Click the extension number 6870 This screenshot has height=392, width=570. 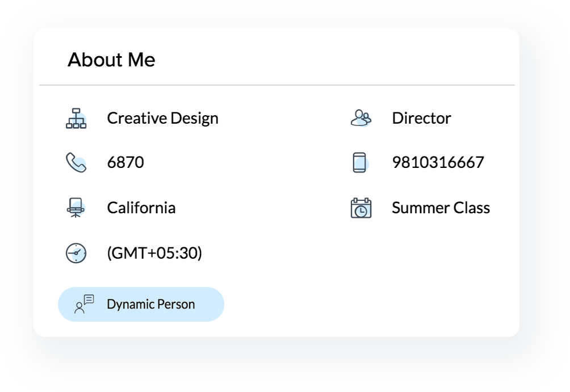pos(125,163)
